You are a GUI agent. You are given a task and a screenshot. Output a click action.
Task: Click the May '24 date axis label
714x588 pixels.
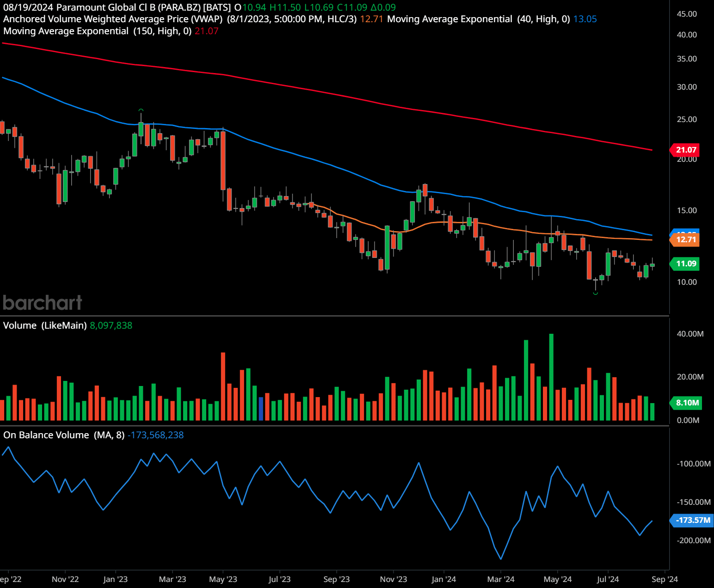[558, 579]
